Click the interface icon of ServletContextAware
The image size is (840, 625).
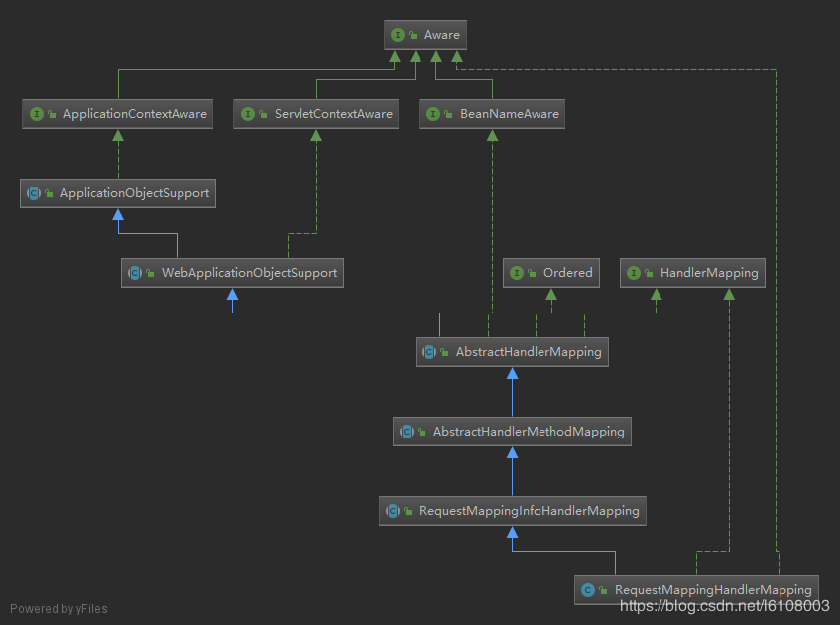248,114
